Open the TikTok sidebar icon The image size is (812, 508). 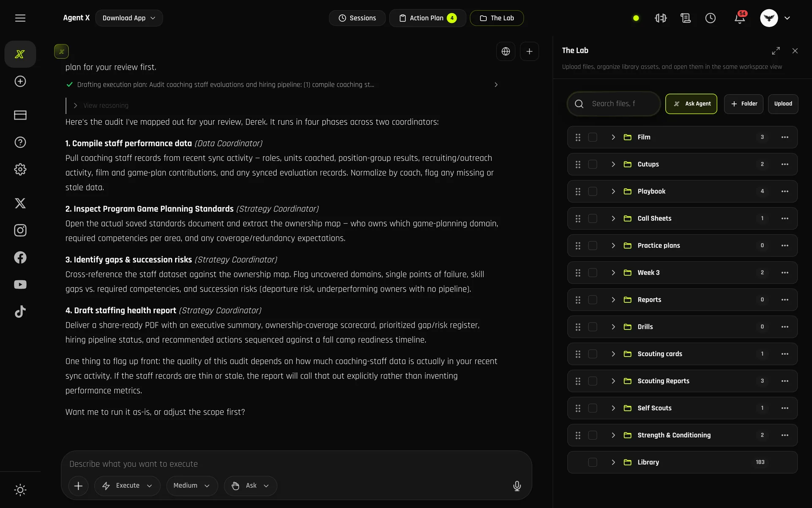click(x=20, y=312)
